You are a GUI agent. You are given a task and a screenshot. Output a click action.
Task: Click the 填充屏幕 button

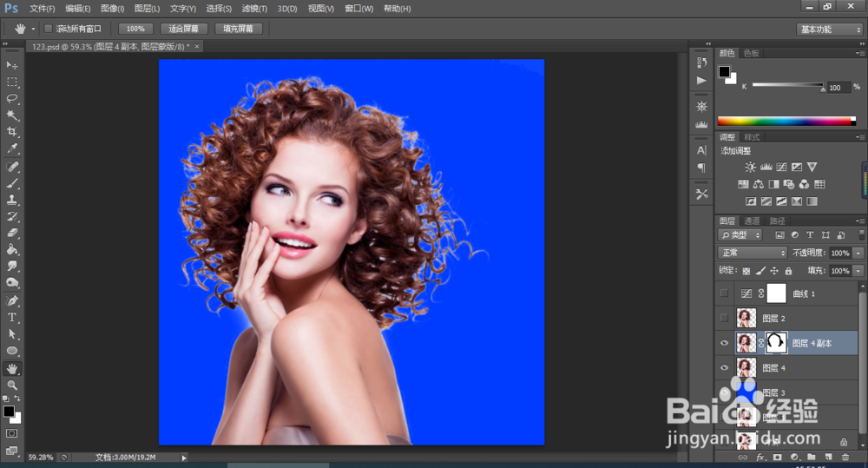(x=238, y=29)
